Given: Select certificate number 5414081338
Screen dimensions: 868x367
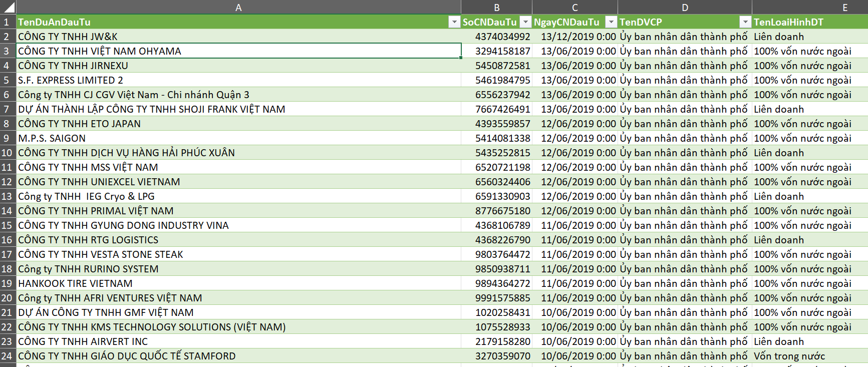Looking at the screenshot, I should point(496,138).
